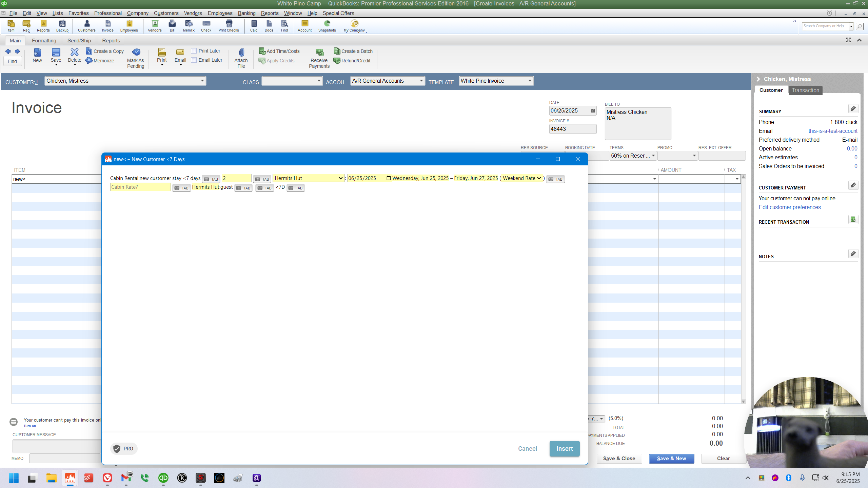Go to previous invoice with left arrow
Screen dimensions: 868x488
(8, 52)
